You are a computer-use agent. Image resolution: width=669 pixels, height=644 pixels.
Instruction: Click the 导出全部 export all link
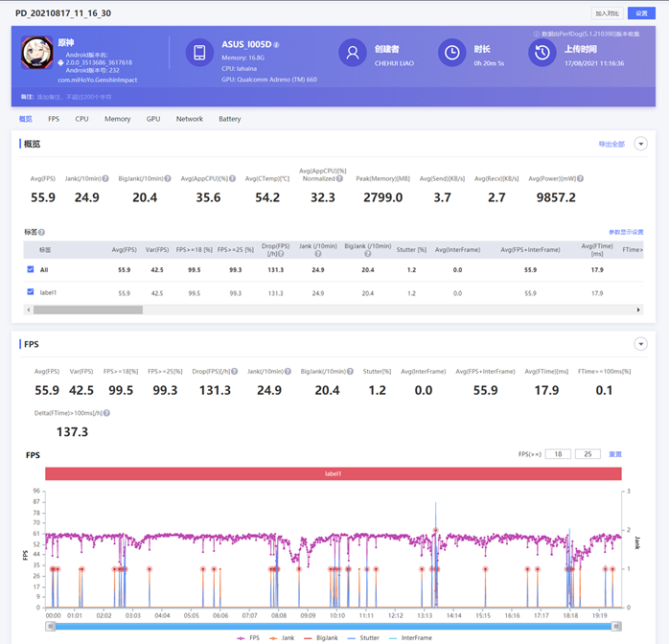611,144
